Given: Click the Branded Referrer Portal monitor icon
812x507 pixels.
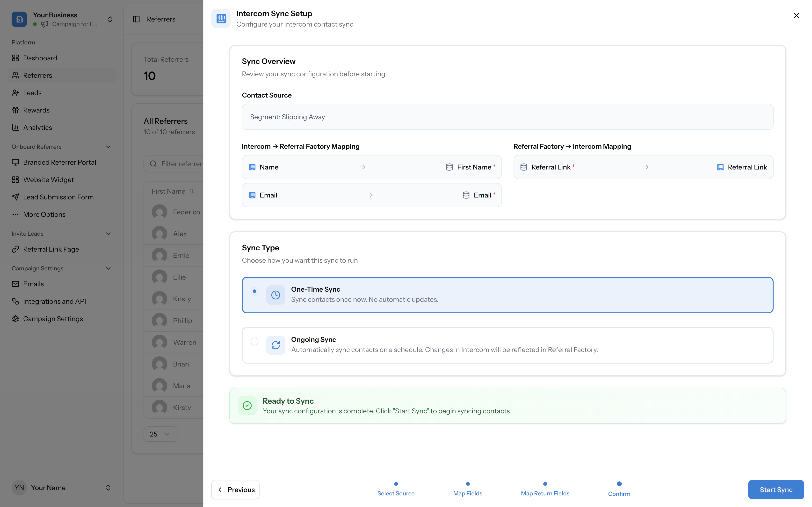Looking at the screenshot, I should point(15,162).
